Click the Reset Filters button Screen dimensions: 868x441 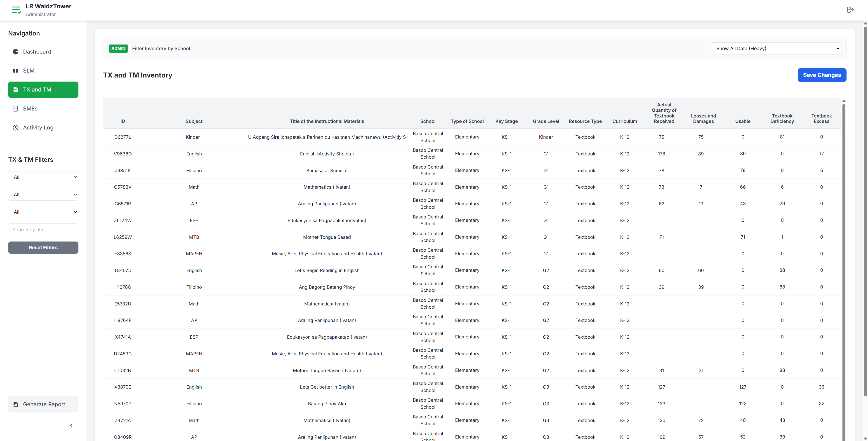coord(43,248)
